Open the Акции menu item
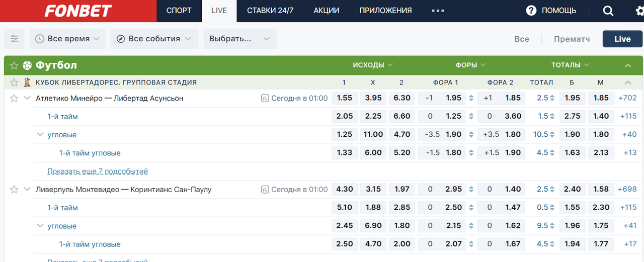Screen dimensions: 644x262 (x=326, y=11)
